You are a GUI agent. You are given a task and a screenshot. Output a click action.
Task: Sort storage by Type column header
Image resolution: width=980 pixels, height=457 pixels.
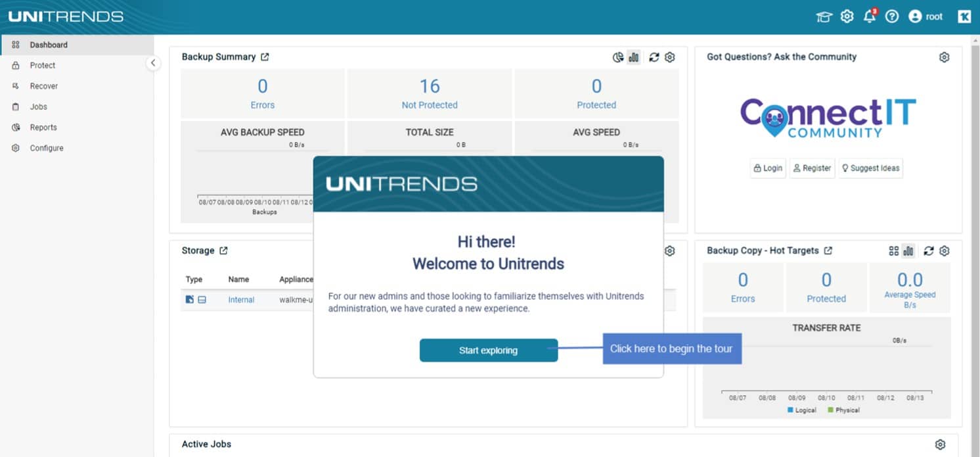coord(194,279)
